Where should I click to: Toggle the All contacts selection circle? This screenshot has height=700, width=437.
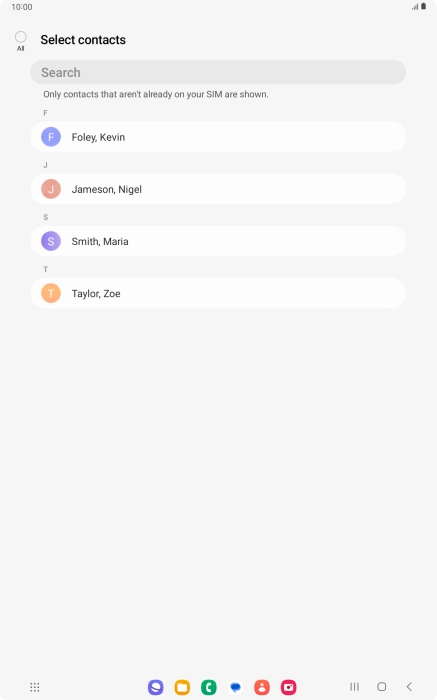(x=21, y=37)
